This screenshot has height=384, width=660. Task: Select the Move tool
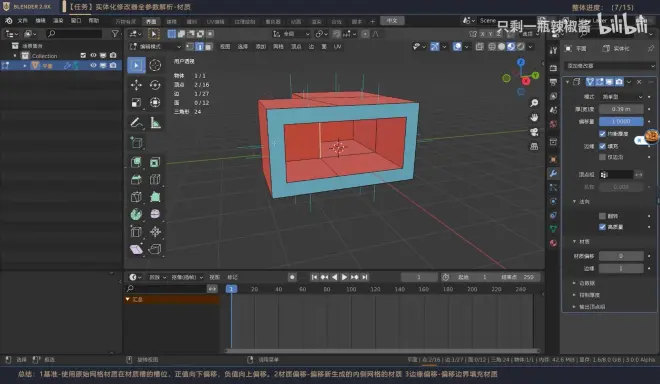click(x=136, y=85)
